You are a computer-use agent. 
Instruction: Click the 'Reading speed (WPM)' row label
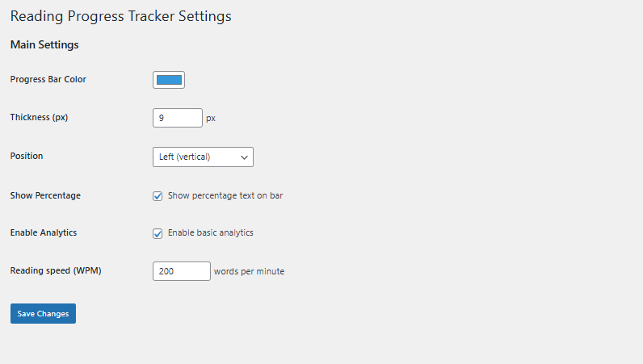click(x=56, y=270)
